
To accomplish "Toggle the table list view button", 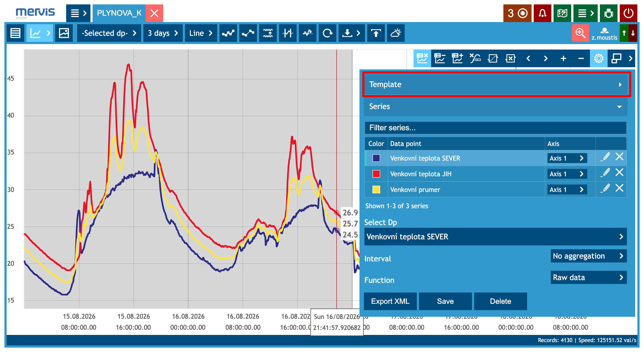I will click(x=15, y=33).
